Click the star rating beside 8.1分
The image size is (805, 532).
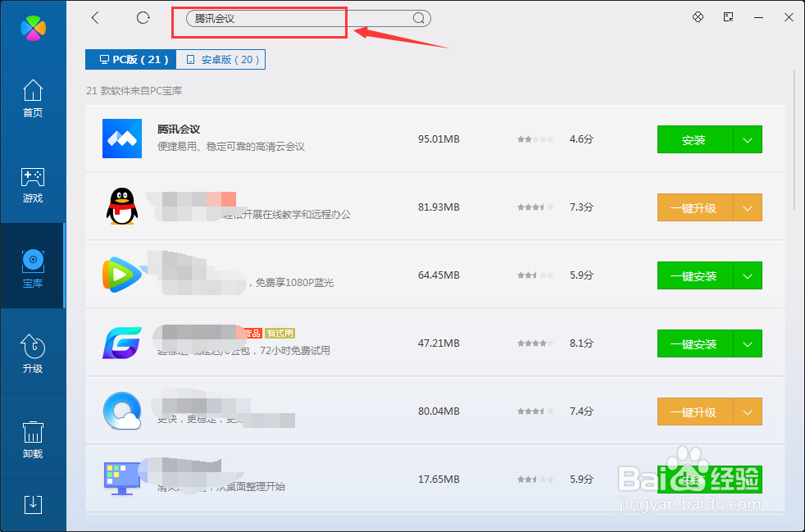point(535,343)
